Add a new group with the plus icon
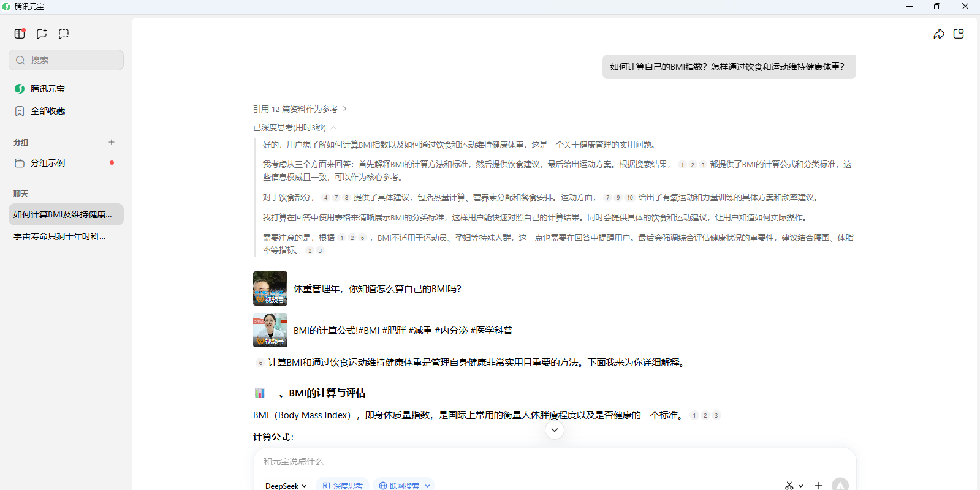The width and height of the screenshot is (980, 490). [x=112, y=142]
